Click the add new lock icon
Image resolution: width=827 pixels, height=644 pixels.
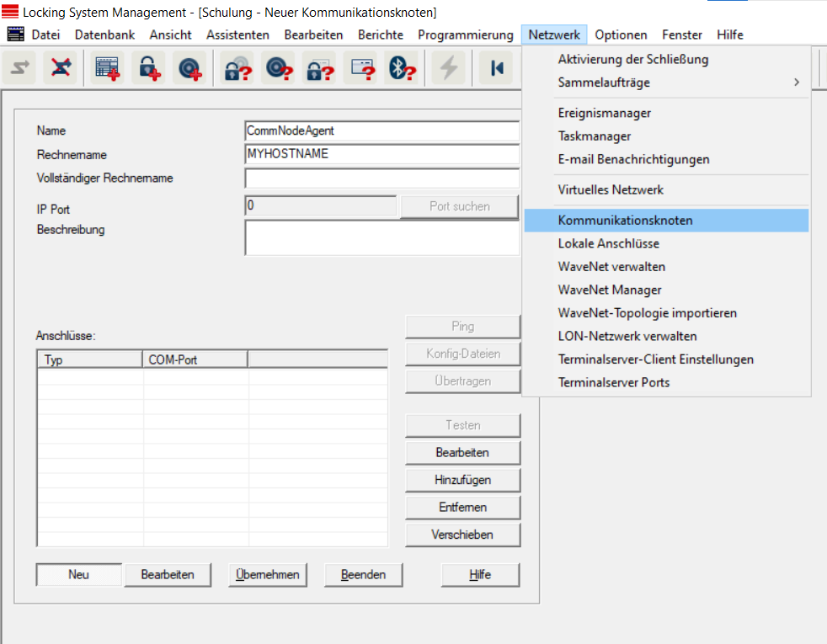point(148,69)
